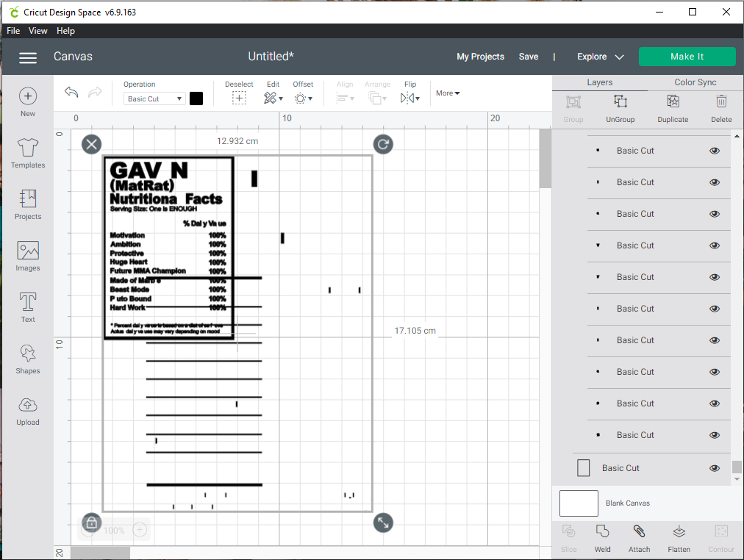Save the current project
This screenshot has height=560, width=744.
(529, 57)
